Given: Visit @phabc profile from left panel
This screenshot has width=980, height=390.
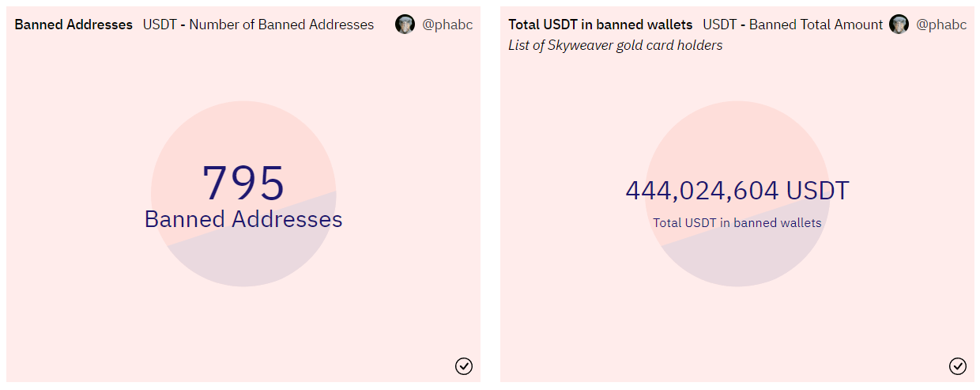Looking at the screenshot, I should point(447,25).
